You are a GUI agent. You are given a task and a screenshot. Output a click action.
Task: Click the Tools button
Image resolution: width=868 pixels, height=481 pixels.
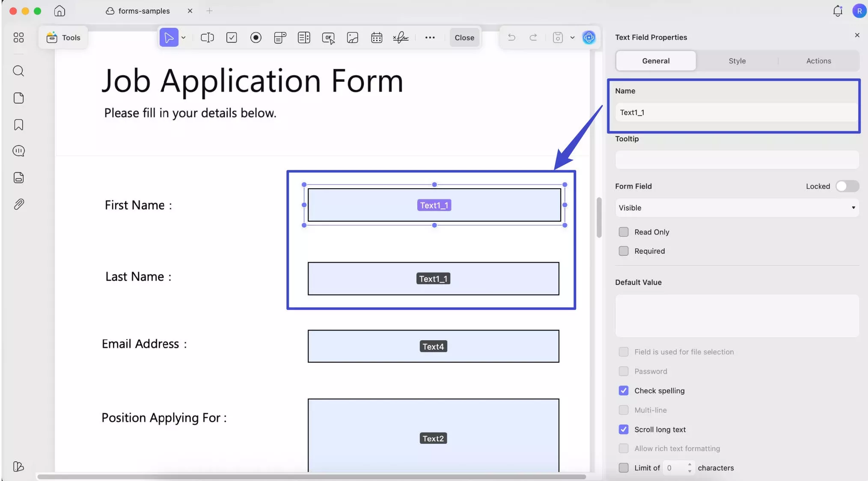pyautogui.click(x=63, y=38)
